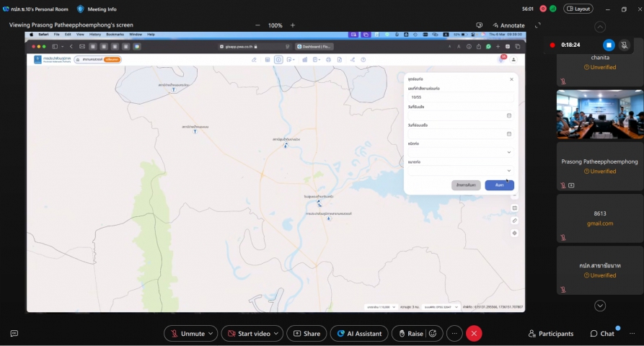Click the gray clear search button
The image size is (644, 346).
point(466,185)
